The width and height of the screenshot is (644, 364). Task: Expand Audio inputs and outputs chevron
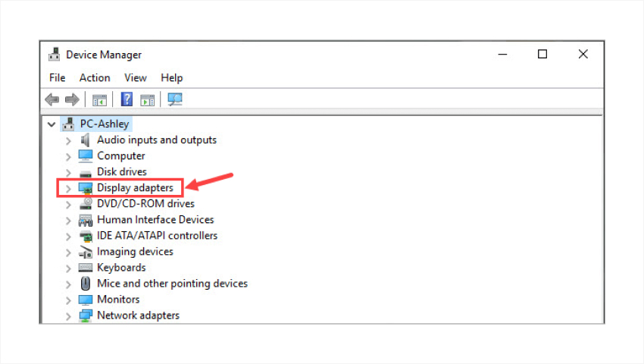point(68,141)
